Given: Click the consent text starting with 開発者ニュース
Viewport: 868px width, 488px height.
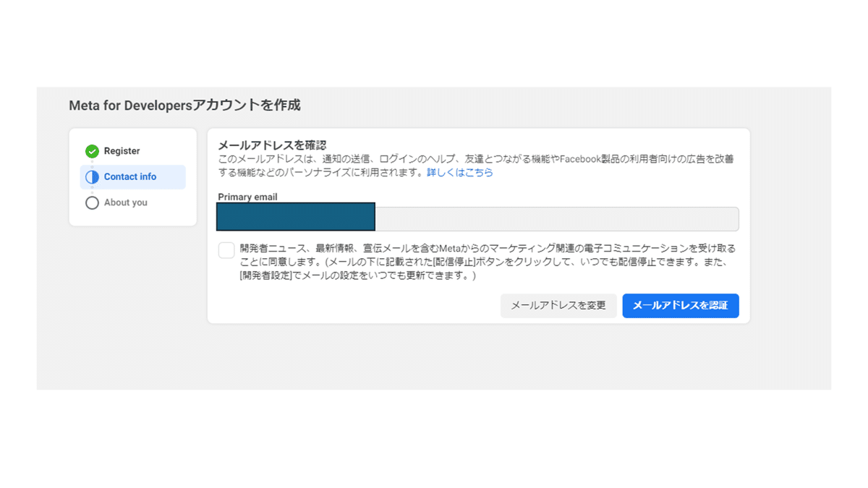Looking at the screenshot, I should click(488, 262).
